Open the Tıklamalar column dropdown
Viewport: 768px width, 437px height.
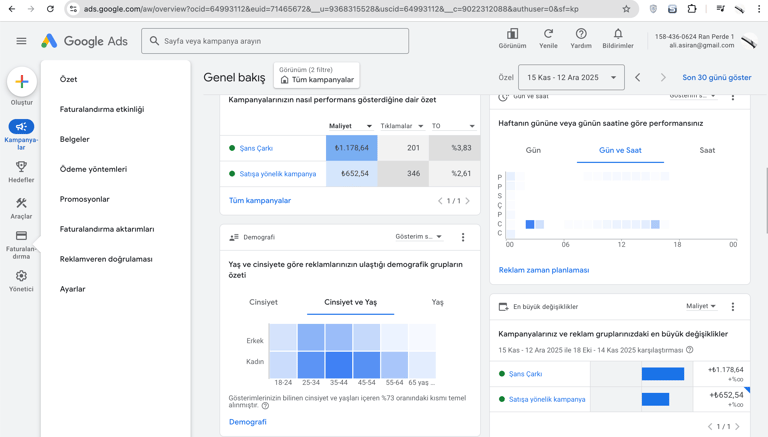[402, 126]
